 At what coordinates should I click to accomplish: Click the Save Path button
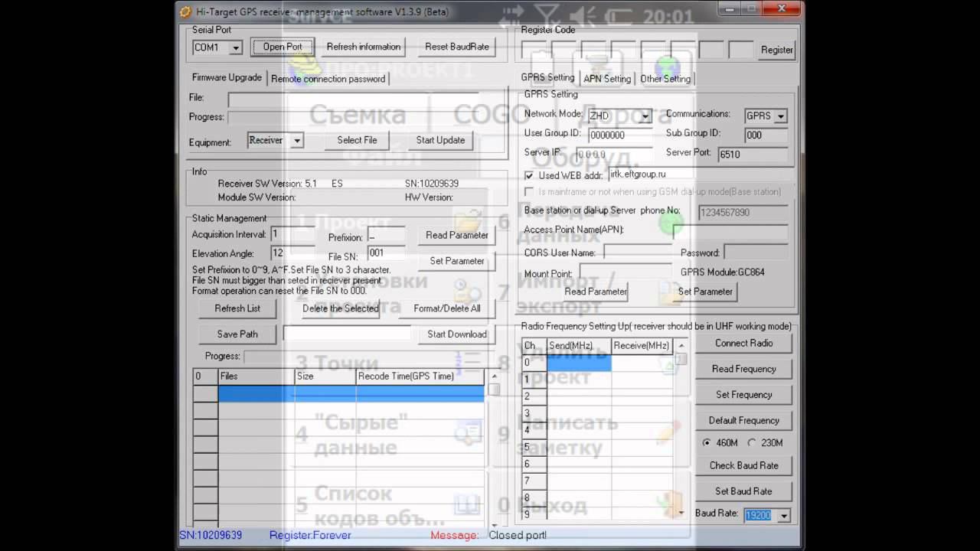(x=237, y=334)
